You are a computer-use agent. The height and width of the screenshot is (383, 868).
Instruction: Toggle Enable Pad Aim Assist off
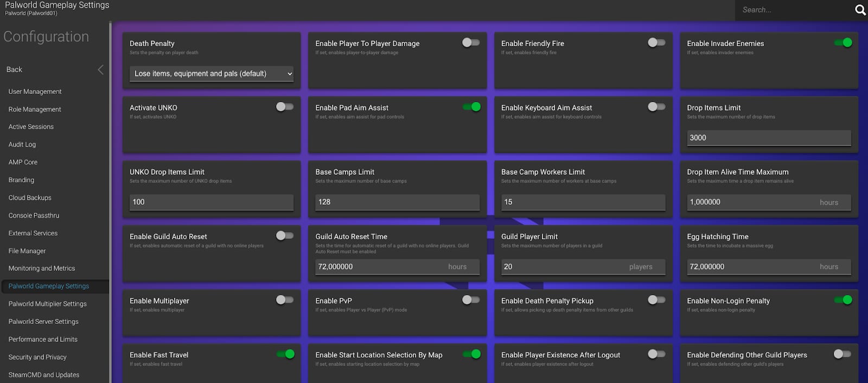pos(471,107)
